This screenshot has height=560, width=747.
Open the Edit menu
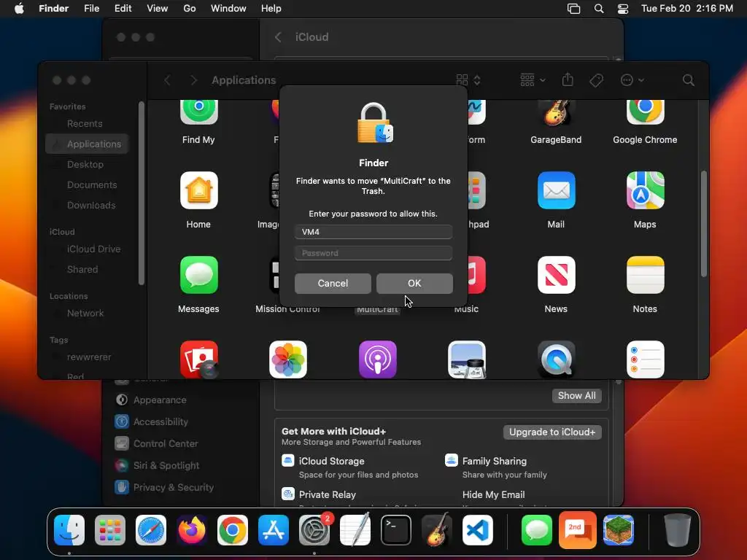pos(123,9)
